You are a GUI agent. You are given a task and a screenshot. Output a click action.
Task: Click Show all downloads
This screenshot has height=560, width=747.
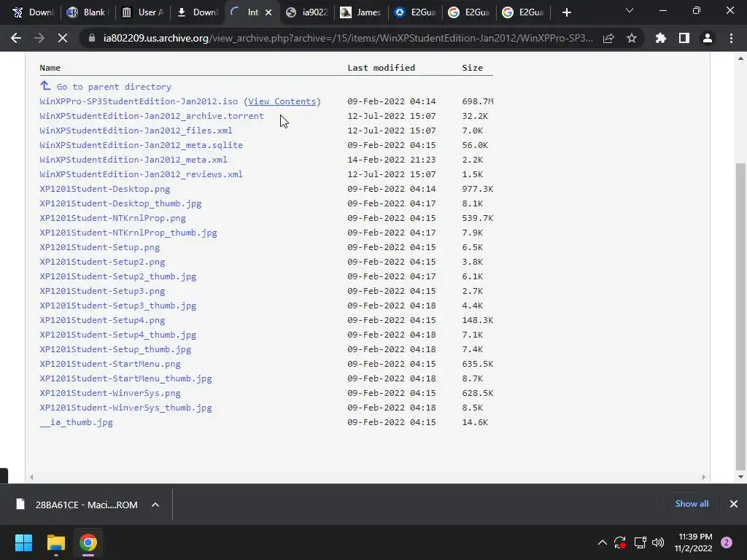(692, 504)
